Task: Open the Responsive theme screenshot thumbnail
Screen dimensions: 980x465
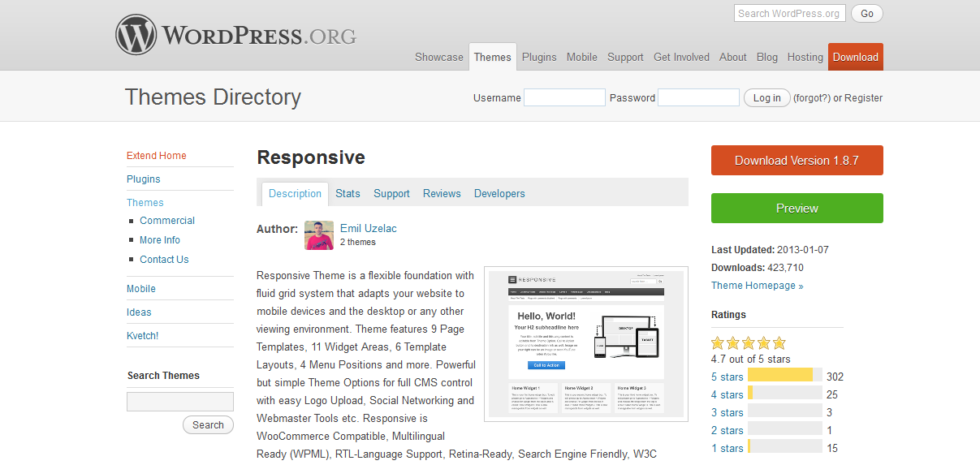Action: (586, 344)
